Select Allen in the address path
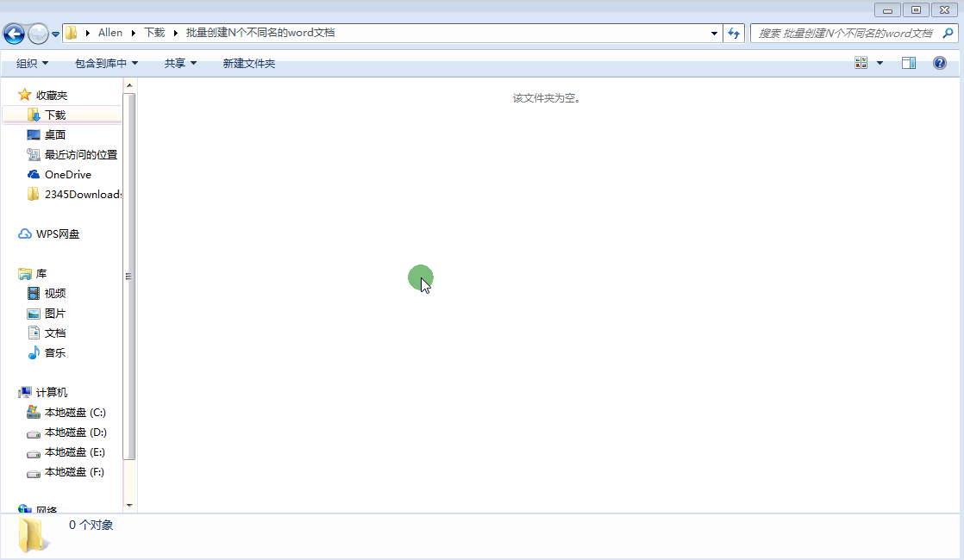This screenshot has height=560, width=964. [110, 33]
